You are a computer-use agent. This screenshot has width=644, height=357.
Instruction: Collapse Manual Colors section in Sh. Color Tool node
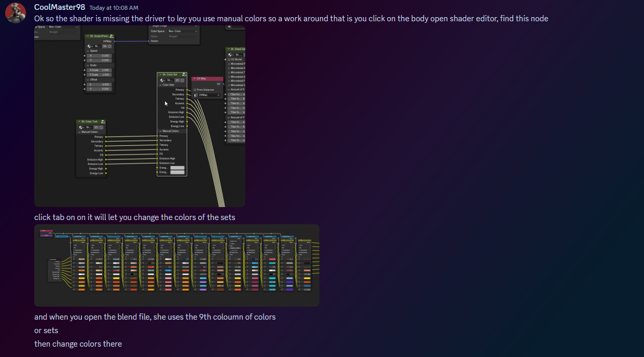79,132
